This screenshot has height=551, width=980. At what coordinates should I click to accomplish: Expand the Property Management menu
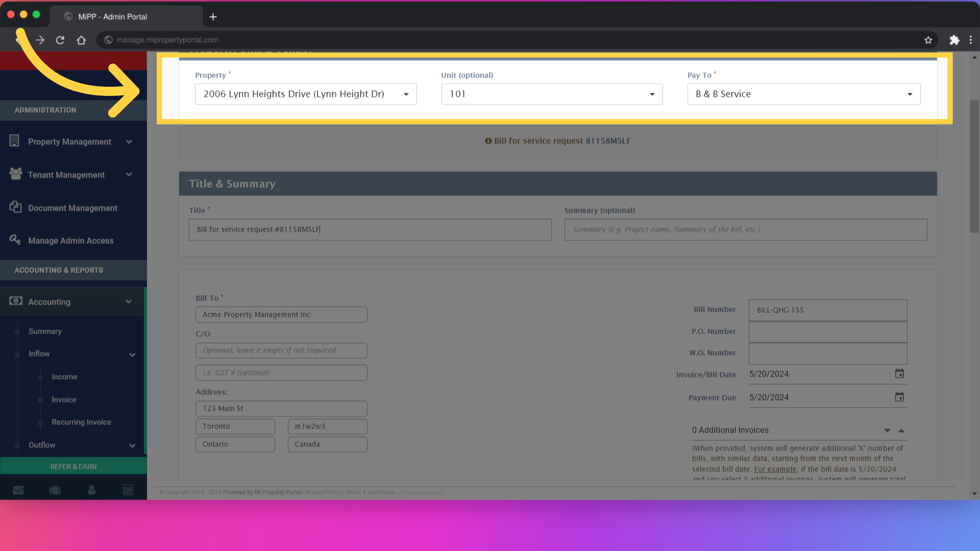129,142
